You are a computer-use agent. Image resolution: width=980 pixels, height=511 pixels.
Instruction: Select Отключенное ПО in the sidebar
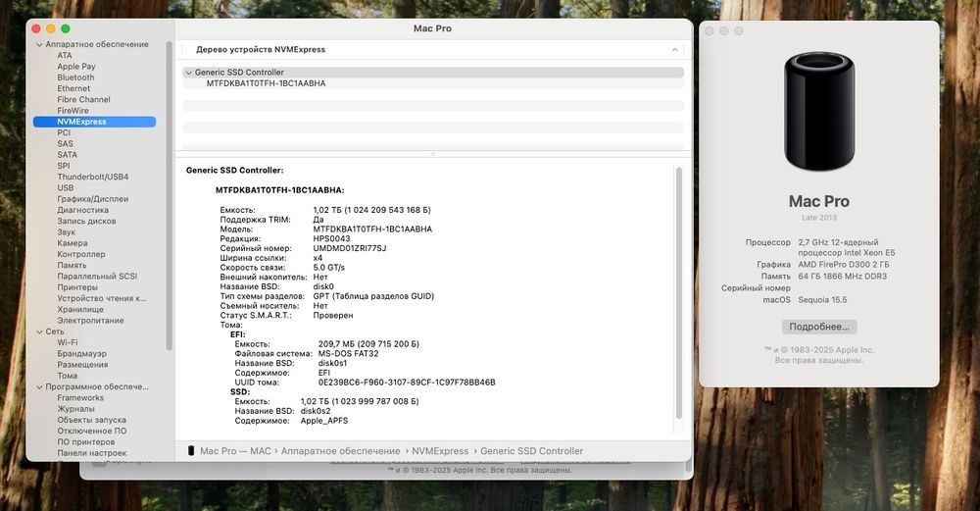pyautogui.click(x=94, y=431)
